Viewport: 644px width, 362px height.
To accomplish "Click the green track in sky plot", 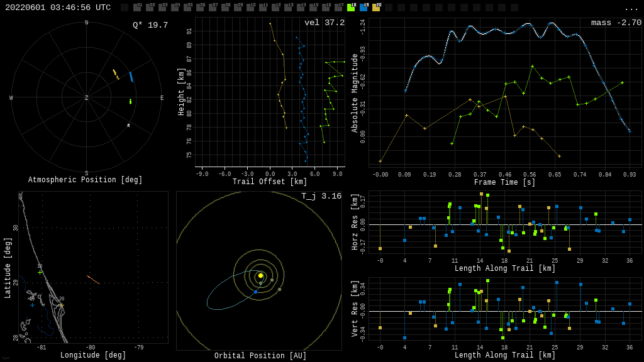I will point(130,101).
